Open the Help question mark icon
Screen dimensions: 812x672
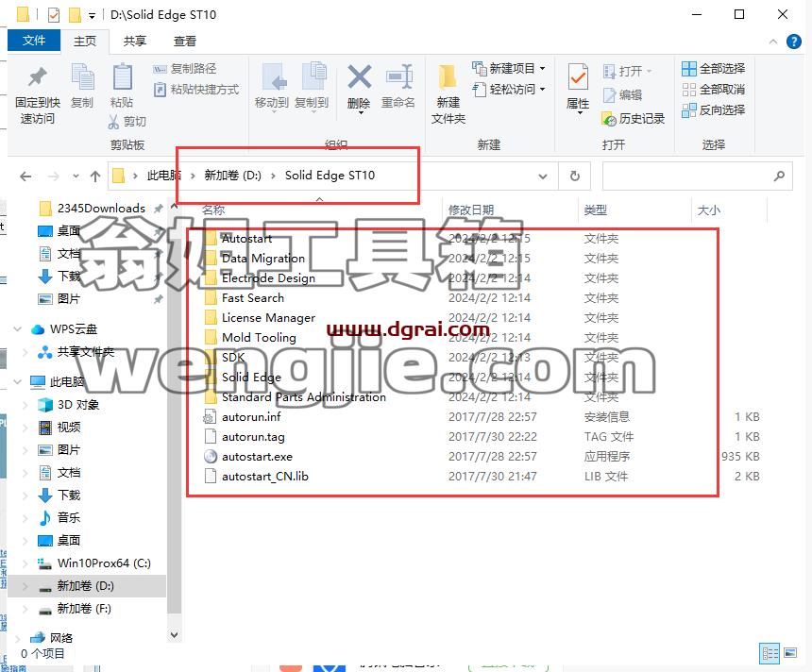pyautogui.click(x=793, y=42)
